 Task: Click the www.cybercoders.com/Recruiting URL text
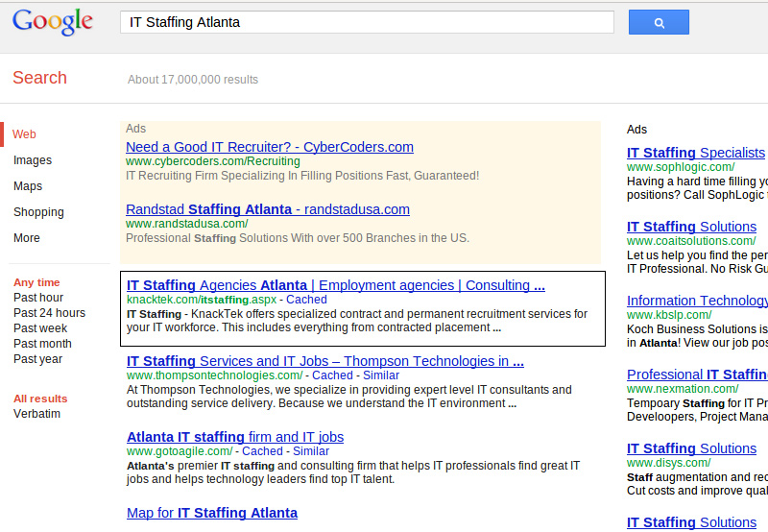point(213,161)
